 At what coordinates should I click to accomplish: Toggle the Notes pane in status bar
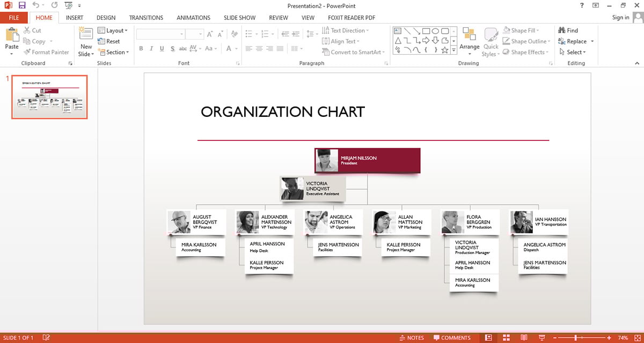click(411, 338)
